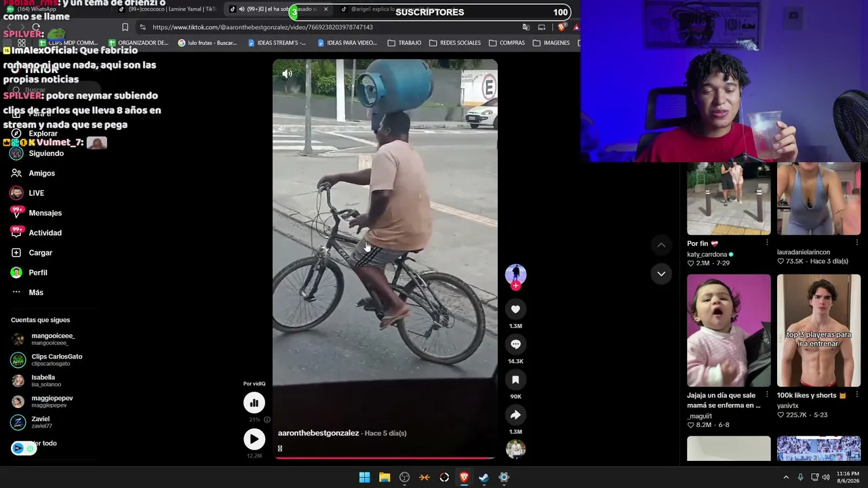
Task: Go to the previous video with up chevron
Action: (661, 245)
